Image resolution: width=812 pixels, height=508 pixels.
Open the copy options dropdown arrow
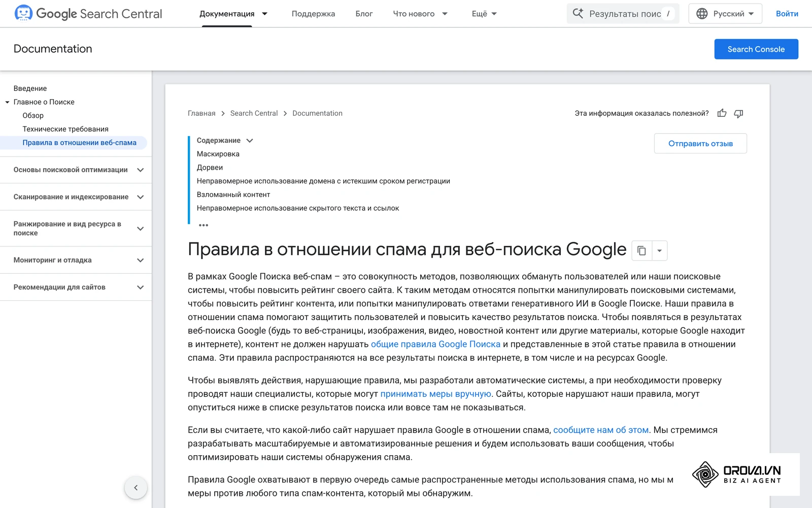coord(659,250)
